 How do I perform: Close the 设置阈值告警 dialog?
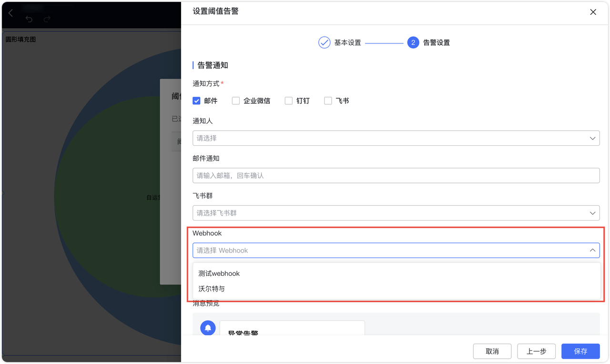(x=593, y=12)
